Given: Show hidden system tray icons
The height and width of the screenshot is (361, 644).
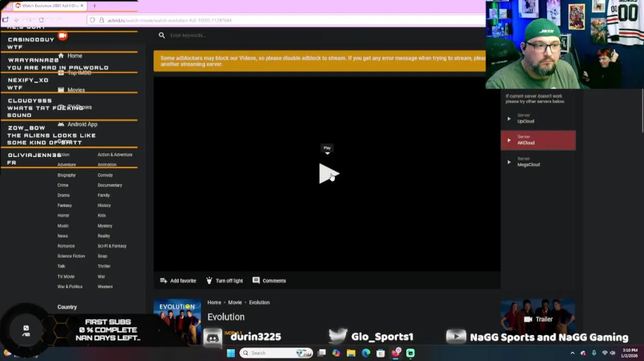Looking at the screenshot, I should point(572,353).
